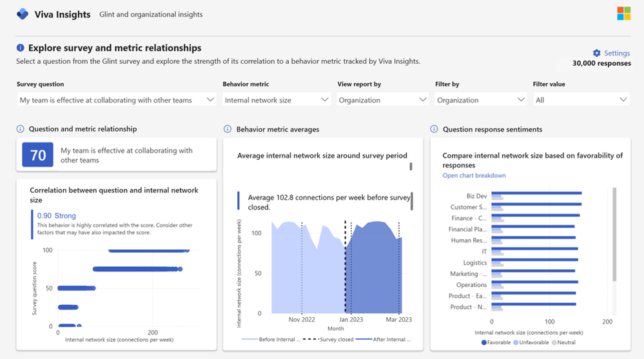Open the View report by dropdown
The height and width of the screenshot is (359, 644).
(x=383, y=100)
